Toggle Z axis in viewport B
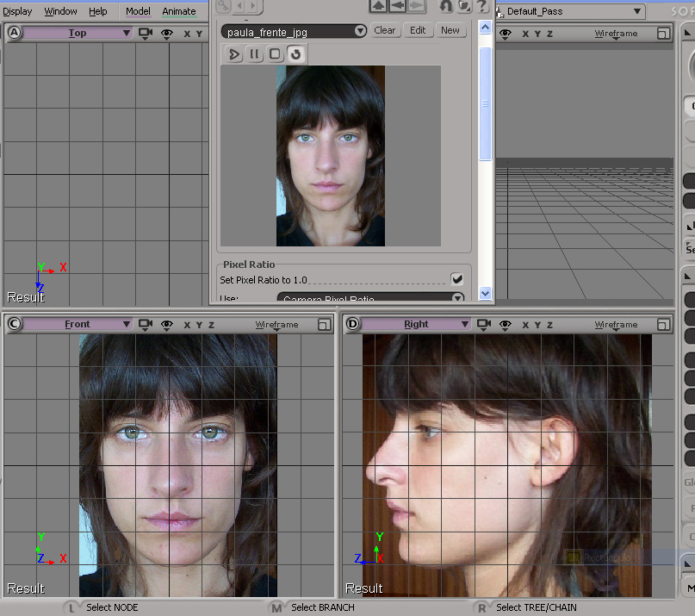695x616 pixels. tap(549, 34)
